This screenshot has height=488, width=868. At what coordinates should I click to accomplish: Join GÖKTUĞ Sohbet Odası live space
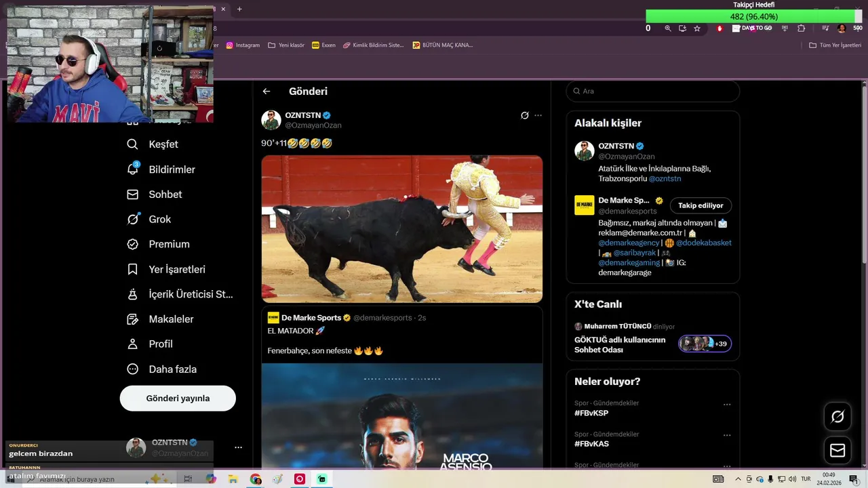click(x=620, y=345)
